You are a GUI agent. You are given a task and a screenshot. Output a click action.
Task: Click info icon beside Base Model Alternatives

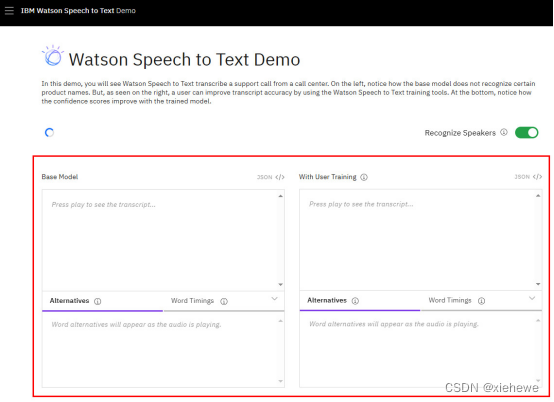[98, 301]
